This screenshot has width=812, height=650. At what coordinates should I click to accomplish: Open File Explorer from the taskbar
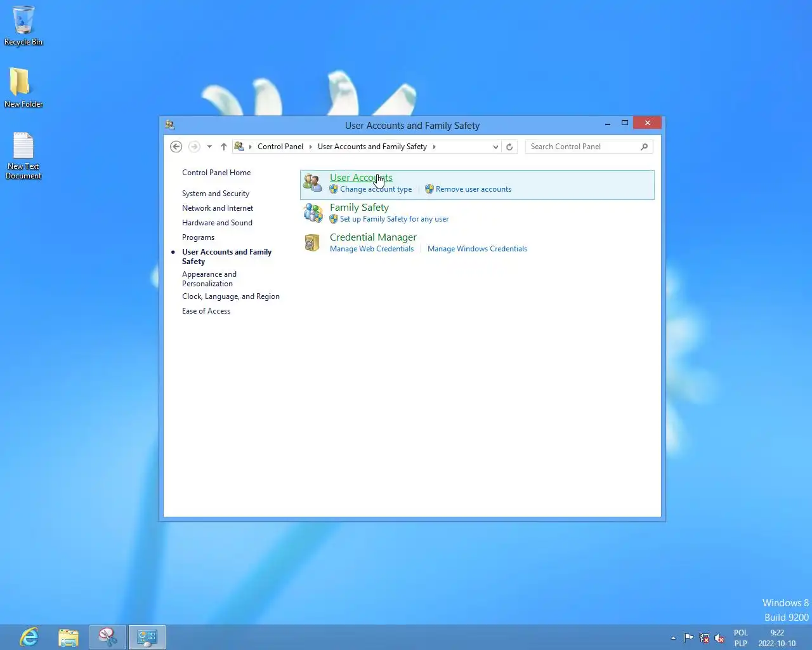(x=69, y=637)
